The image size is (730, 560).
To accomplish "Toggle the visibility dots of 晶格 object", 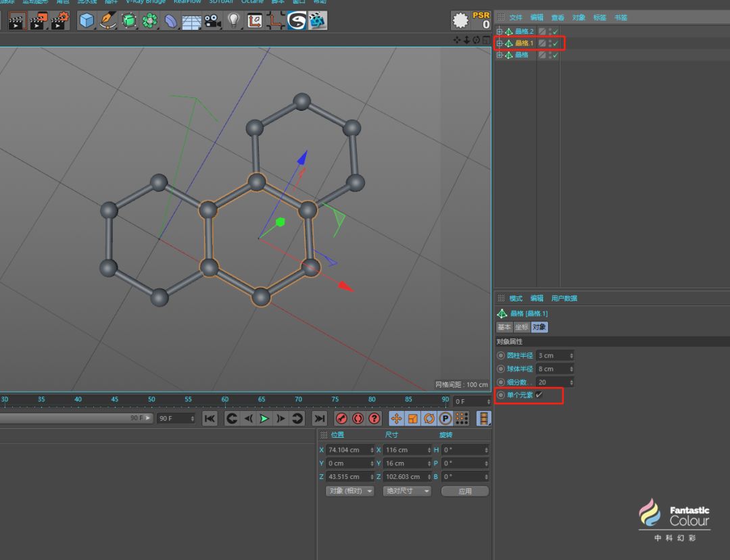I will (549, 55).
